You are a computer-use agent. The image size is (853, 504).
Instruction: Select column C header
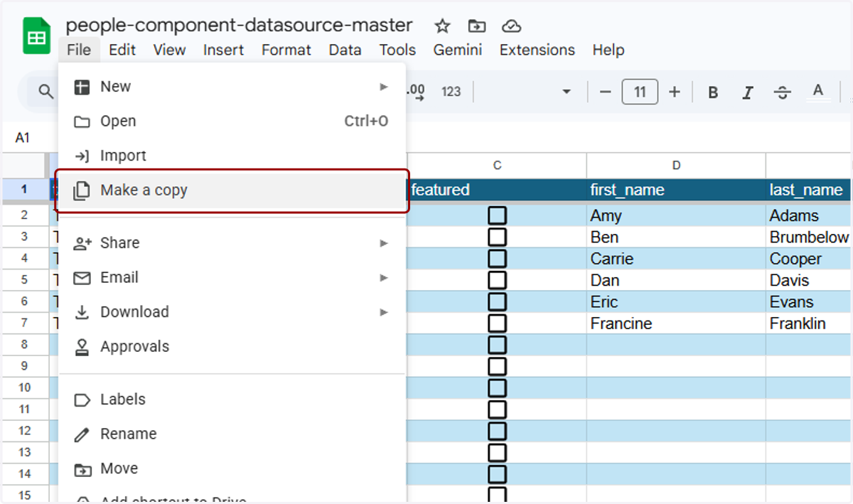pyautogui.click(x=497, y=166)
